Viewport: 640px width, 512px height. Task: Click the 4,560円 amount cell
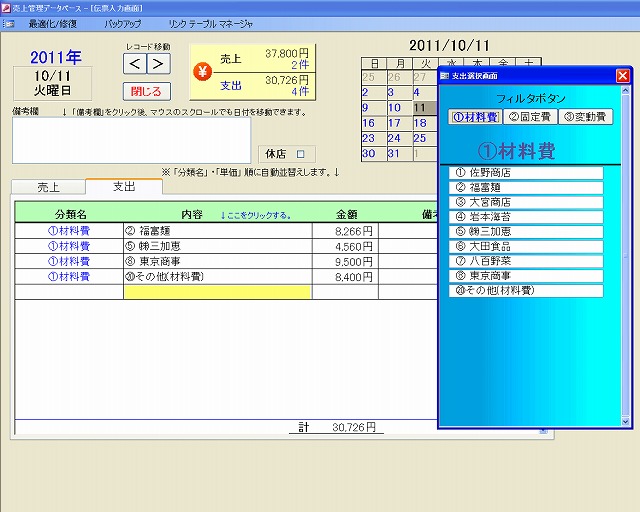345,247
